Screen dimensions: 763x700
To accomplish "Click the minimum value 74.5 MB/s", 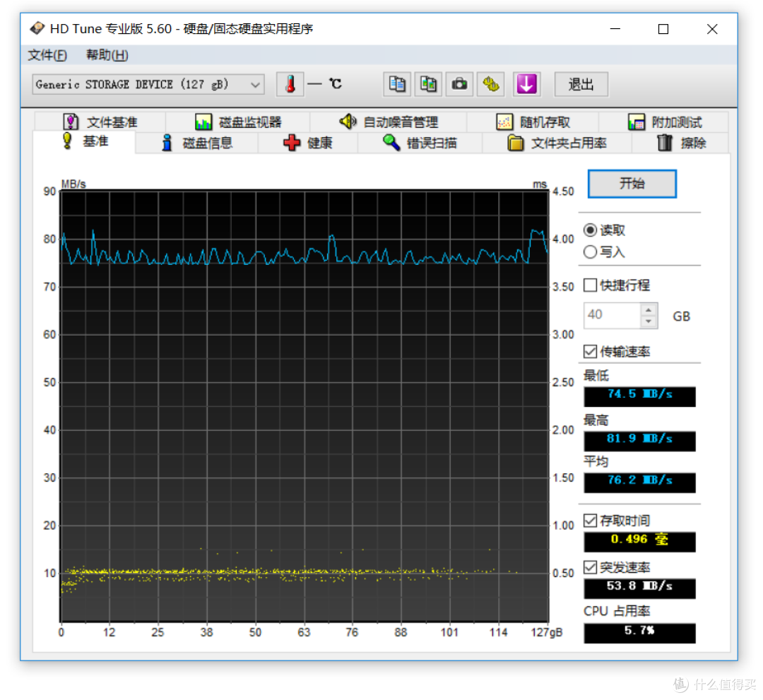I will 639,396.
